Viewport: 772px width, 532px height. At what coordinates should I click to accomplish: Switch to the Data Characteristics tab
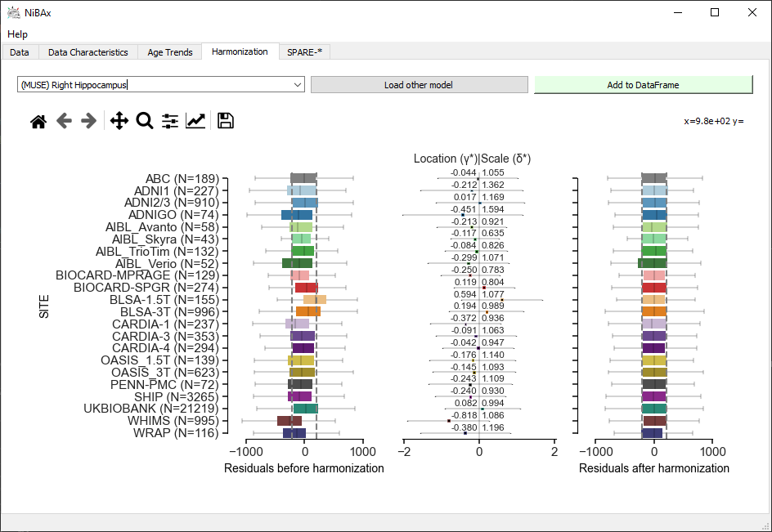[x=88, y=52]
